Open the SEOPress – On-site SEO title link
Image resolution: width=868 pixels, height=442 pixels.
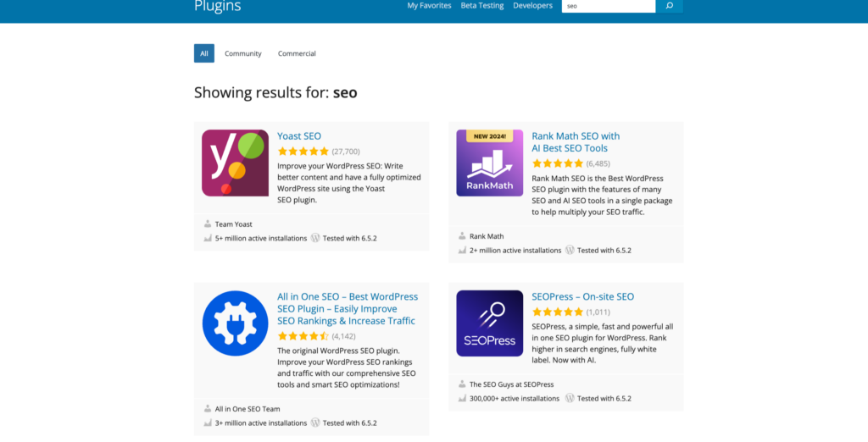582,297
